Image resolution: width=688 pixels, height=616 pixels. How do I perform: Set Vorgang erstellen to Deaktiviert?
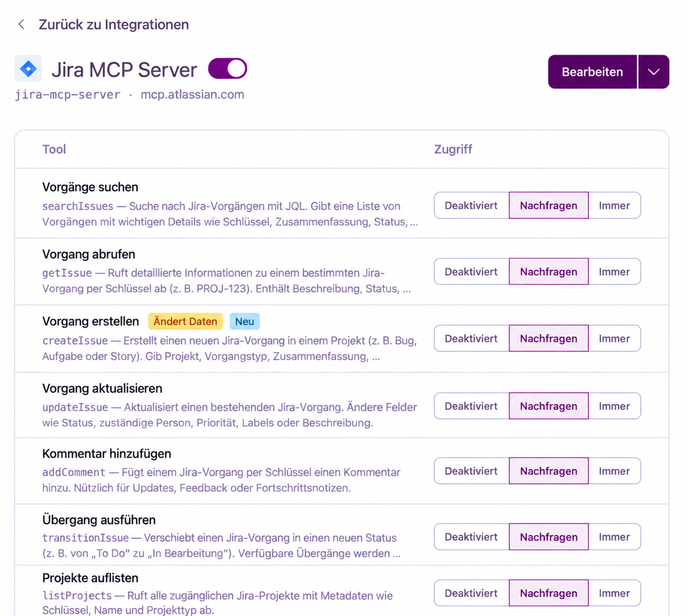[471, 338]
